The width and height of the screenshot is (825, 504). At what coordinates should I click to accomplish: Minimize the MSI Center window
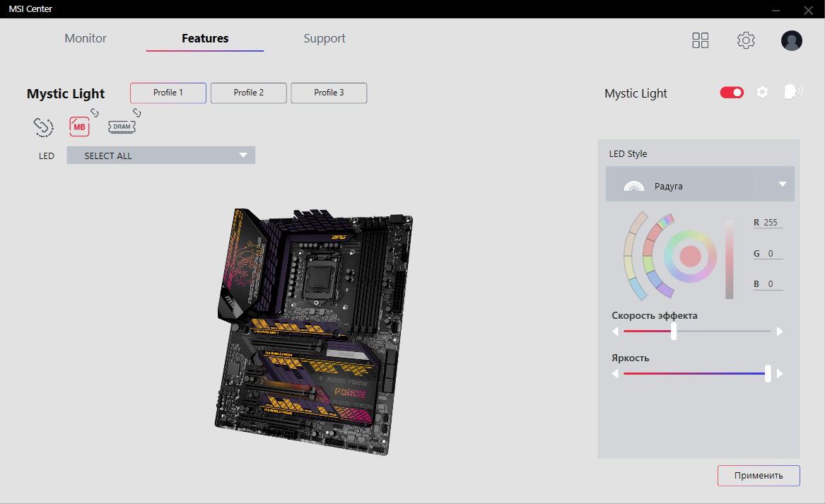[x=776, y=9]
